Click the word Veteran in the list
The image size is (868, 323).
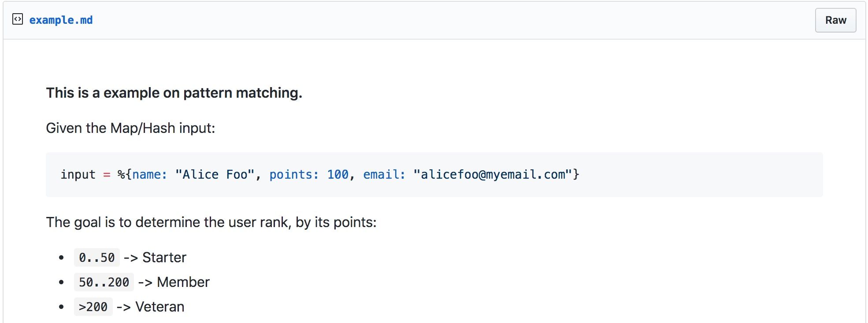160,307
